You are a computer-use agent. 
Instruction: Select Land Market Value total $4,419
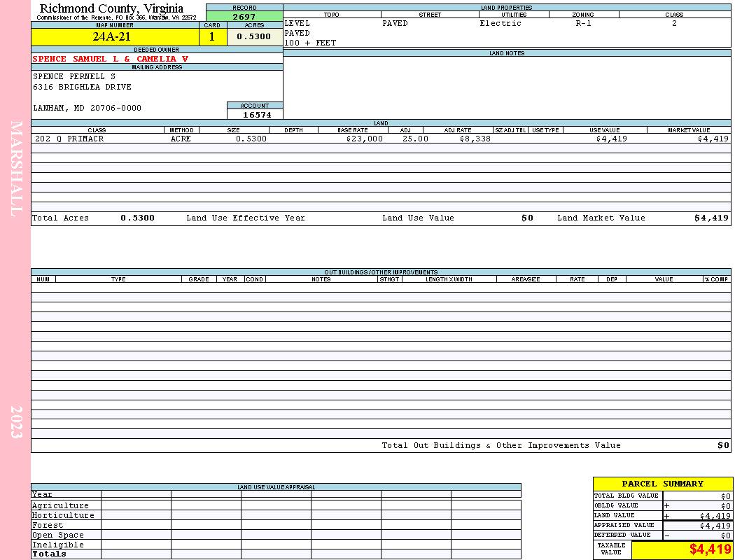(712, 218)
